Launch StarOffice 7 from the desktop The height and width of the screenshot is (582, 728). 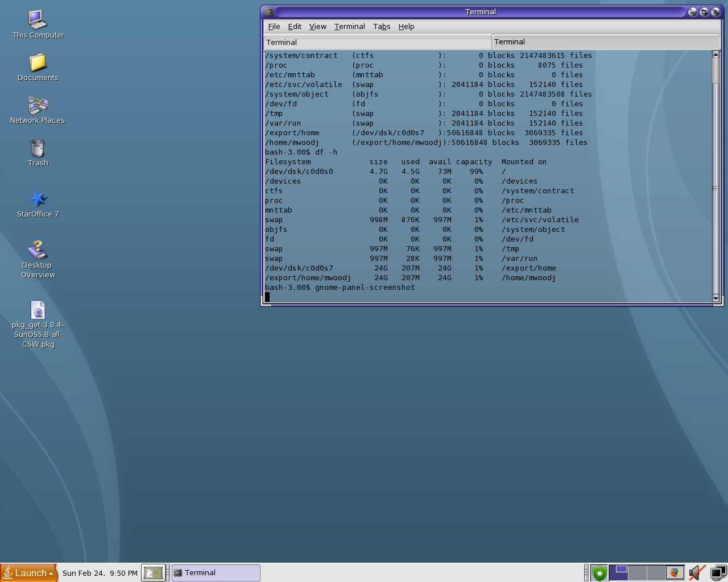(38, 199)
